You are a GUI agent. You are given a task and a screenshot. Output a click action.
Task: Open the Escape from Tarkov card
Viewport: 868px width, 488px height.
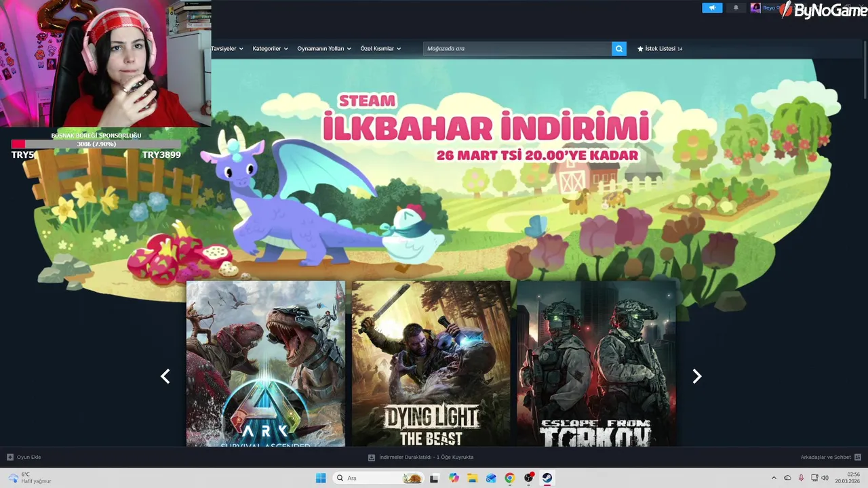point(596,364)
